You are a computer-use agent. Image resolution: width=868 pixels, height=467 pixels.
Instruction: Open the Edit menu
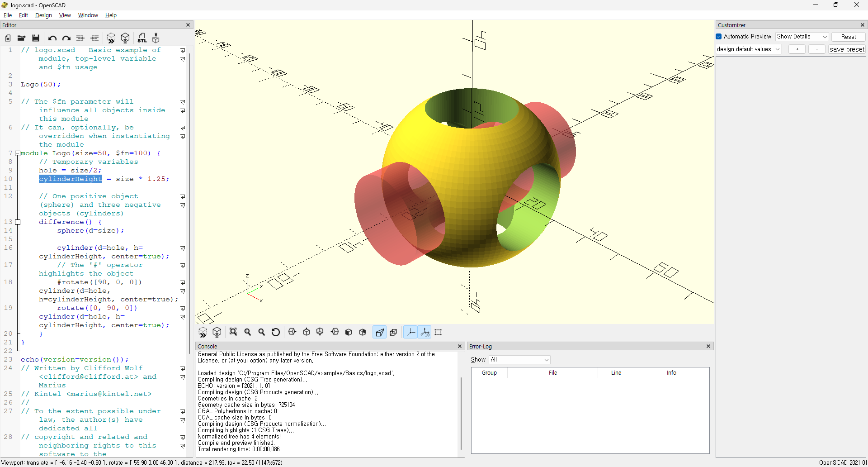pos(24,15)
